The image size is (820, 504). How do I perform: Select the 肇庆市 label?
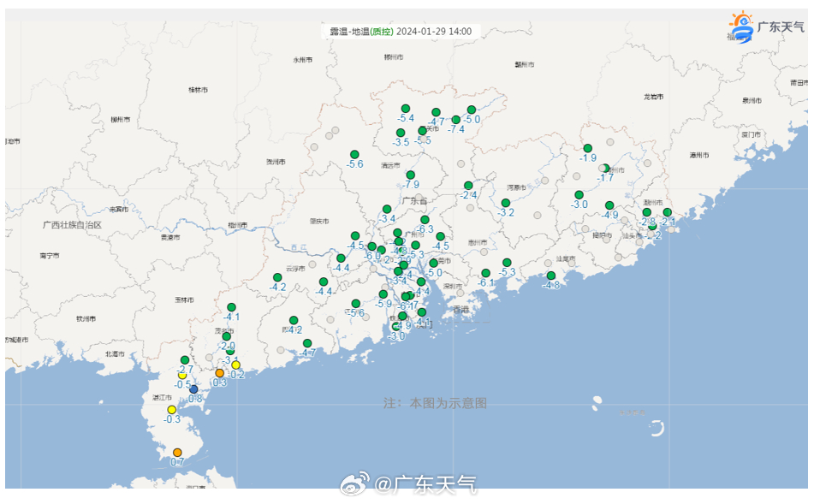319,221
